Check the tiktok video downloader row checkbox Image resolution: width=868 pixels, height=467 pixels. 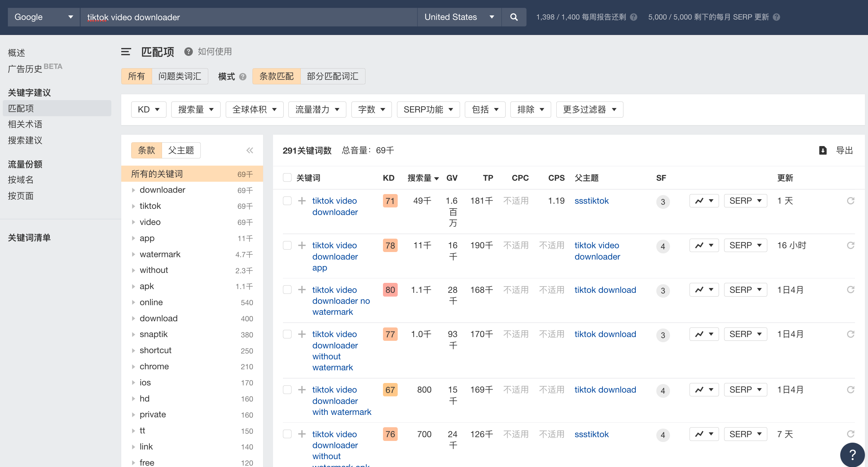click(287, 201)
